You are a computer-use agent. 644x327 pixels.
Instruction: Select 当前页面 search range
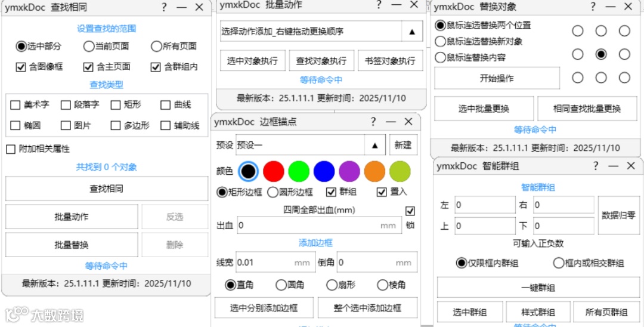pyautogui.click(x=106, y=47)
